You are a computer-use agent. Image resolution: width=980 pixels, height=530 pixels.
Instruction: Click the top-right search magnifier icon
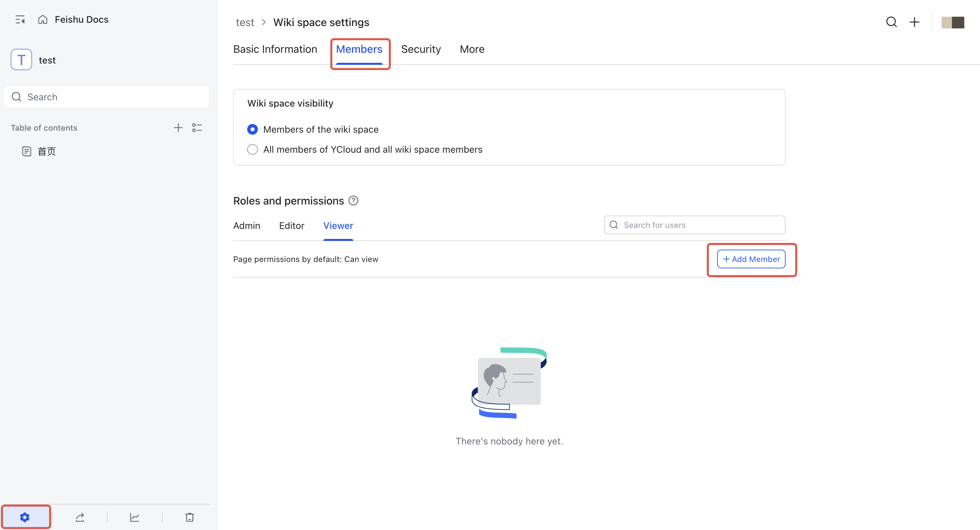[x=891, y=22]
